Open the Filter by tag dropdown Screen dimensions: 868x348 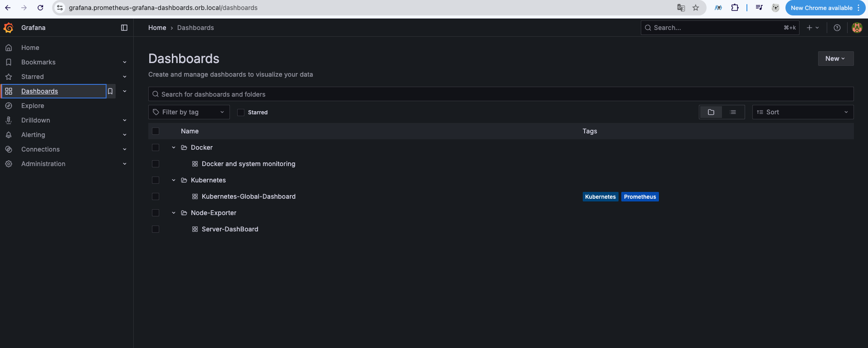(189, 112)
